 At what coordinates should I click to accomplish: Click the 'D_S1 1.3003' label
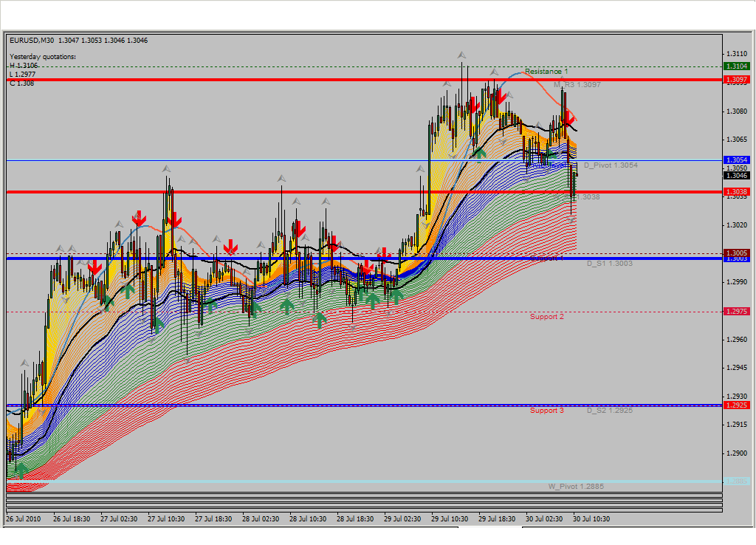609,264
